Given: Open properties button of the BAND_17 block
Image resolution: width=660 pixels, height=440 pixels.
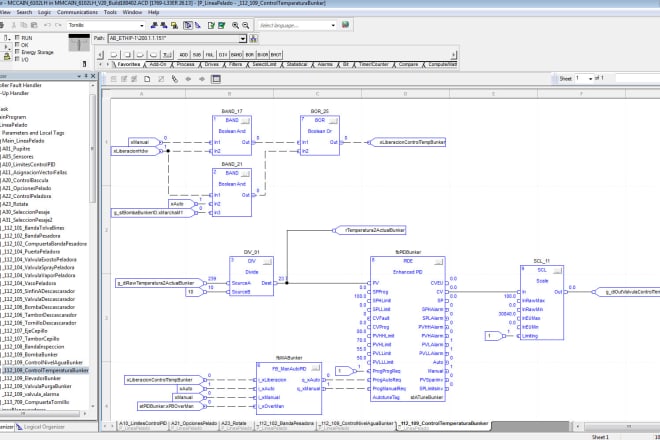Looking at the screenshot, I should pos(245,121).
